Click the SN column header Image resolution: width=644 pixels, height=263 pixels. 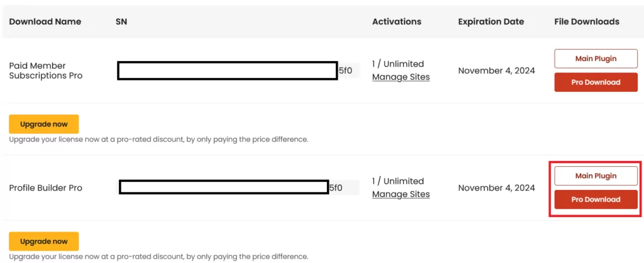(121, 22)
